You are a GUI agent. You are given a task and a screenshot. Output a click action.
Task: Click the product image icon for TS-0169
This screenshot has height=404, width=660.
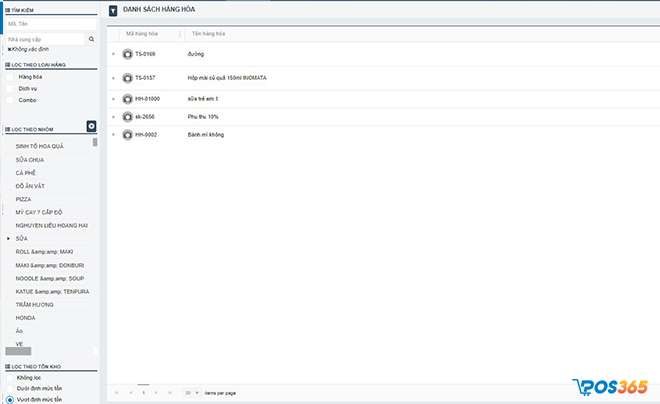coord(128,54)
